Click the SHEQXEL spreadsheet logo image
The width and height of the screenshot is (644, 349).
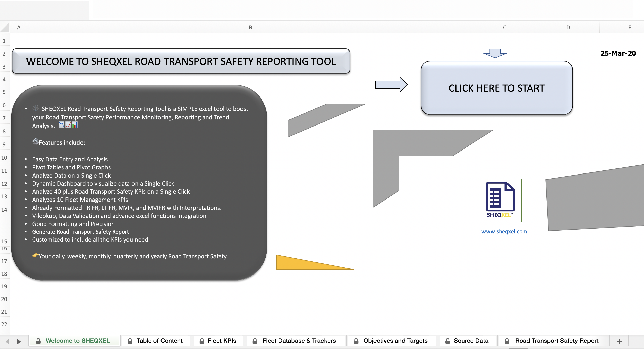pyautogui.click(x=500, y=200)
